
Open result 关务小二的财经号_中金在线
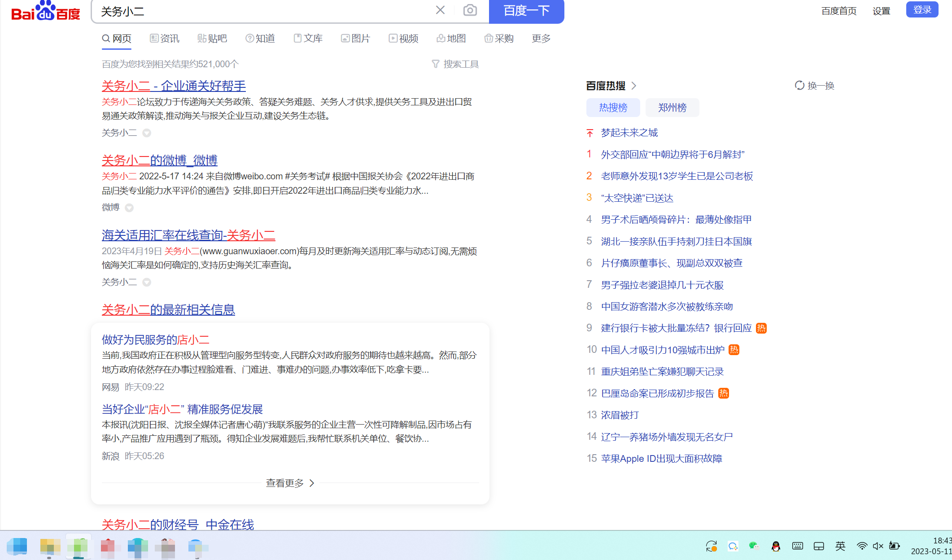pos(178,524)
